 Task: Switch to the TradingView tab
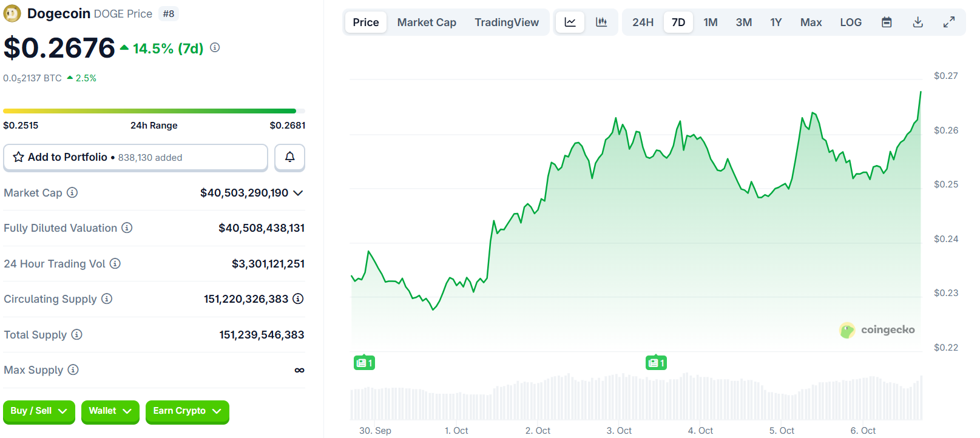506,22
